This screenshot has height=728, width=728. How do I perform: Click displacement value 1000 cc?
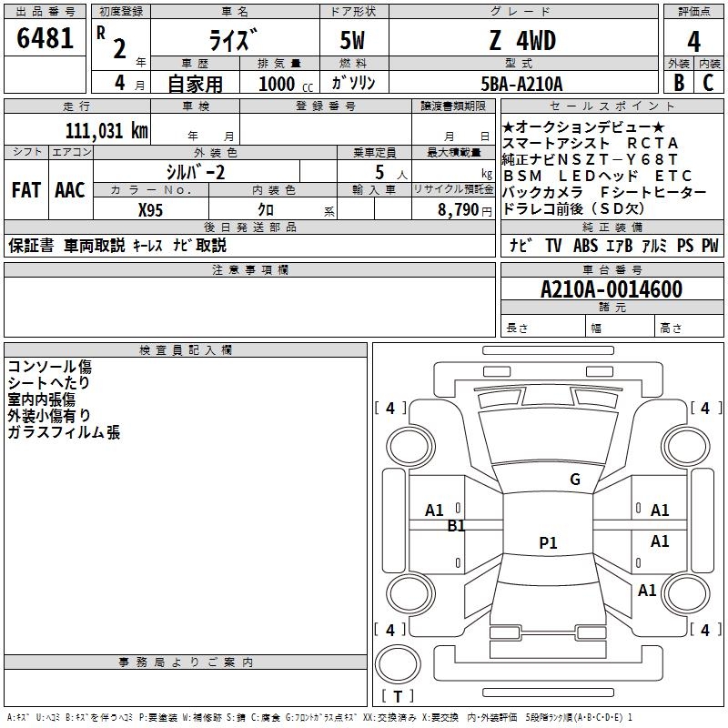tap(286, 84)
